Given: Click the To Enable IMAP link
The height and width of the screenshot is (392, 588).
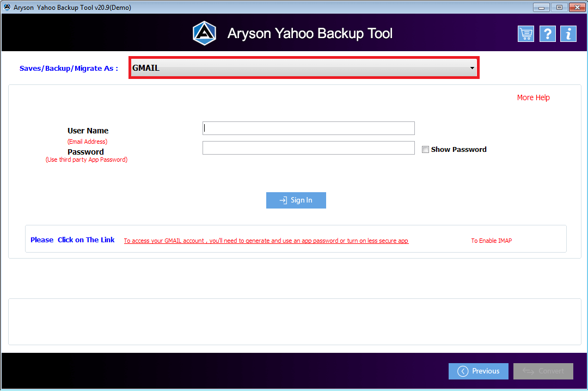Looking at the screenshot, I should click(492, 241).
